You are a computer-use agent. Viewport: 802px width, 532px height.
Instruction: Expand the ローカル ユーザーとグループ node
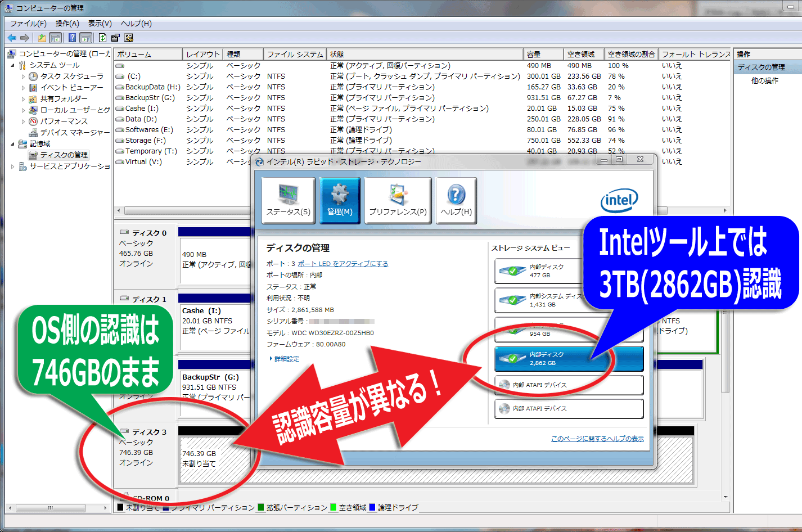tap(23, 110)
